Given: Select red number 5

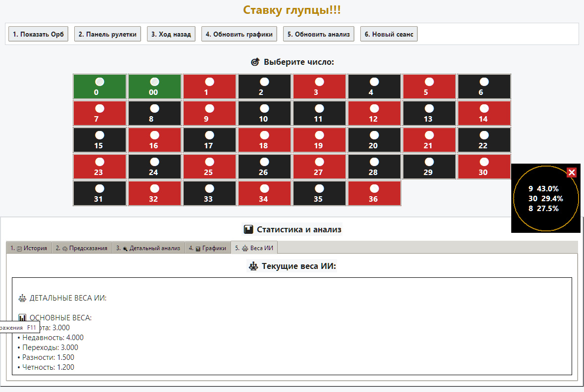Looking at the screenshot, I should [429, 87].
